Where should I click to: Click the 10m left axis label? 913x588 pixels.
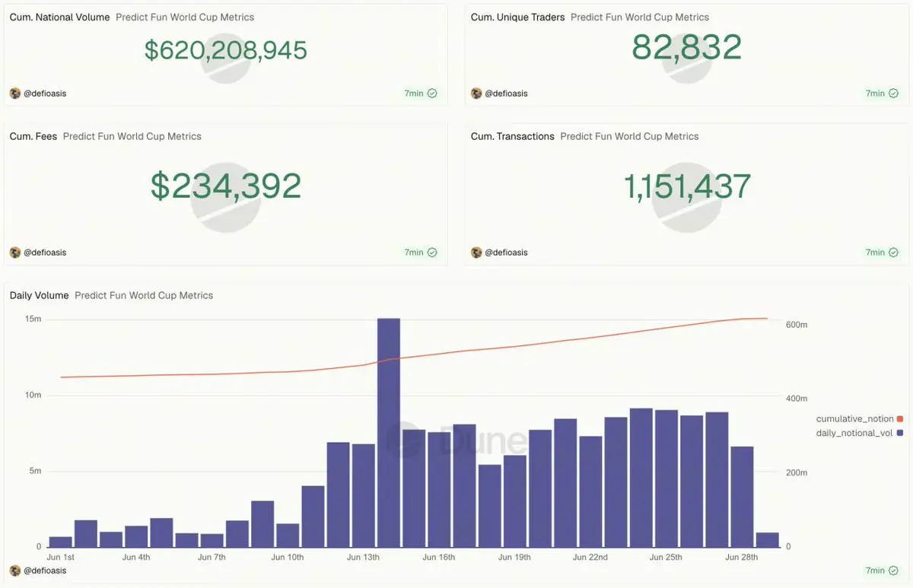[x=33, y=396]
